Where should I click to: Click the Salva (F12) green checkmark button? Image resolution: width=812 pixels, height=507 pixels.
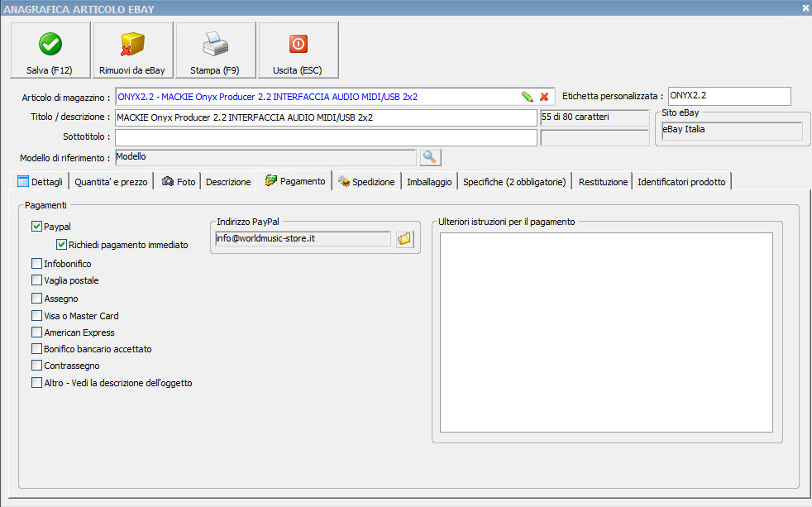click(x=50, y=50)
